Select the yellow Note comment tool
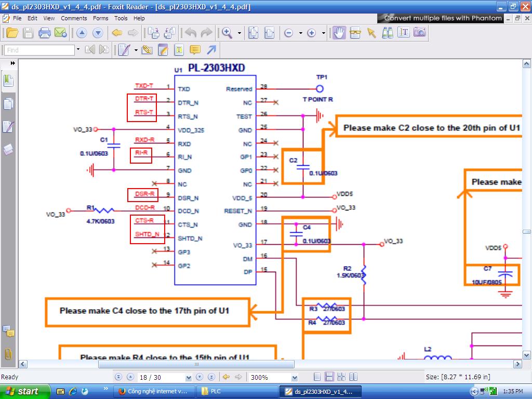The width and height of the screenshot is (532, 399). click(195, 50)
